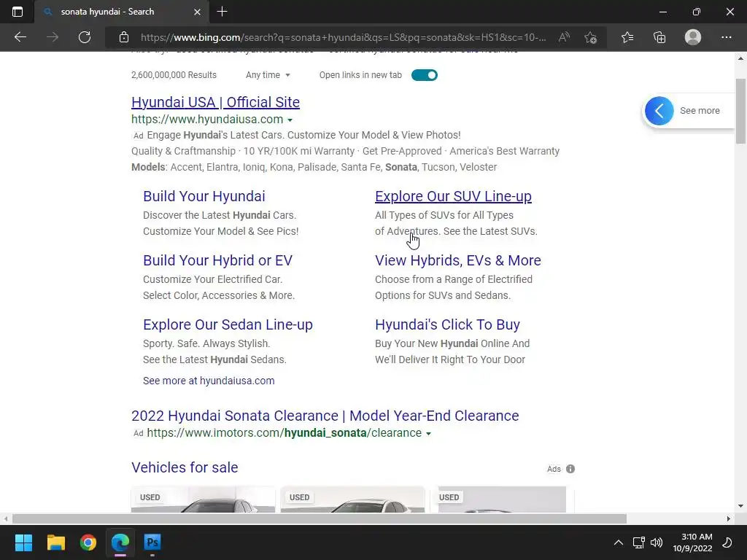747x560 pixels.
Task: Open File Explorer from the taskbar
Action: pyautogui.click(x=55, y=542)
